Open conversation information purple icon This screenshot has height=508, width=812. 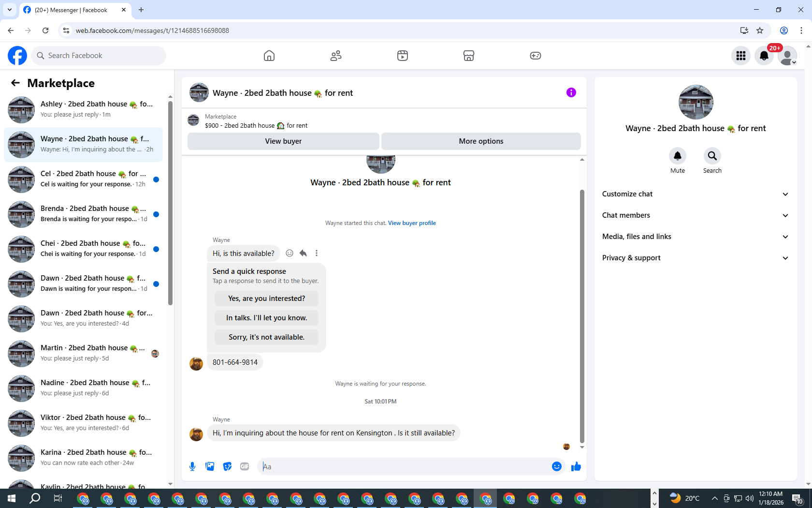coord(571,92)
